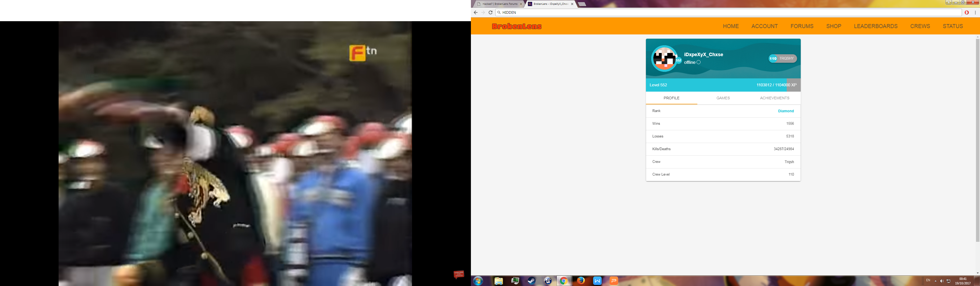Viewport: 980px width, 286px height.
Task: Switch to the Hacked? BrokenLens Forums tab
Action: (500, 4)
